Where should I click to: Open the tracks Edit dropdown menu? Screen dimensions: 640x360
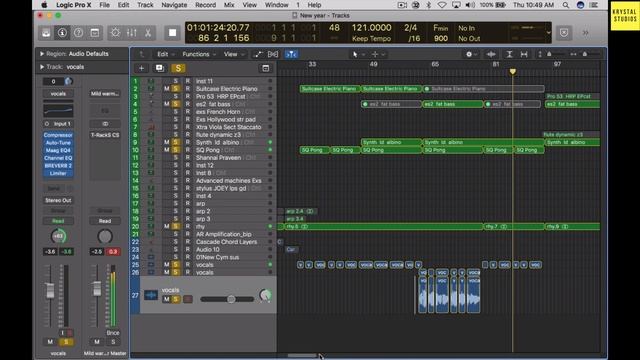click(165, 54)
